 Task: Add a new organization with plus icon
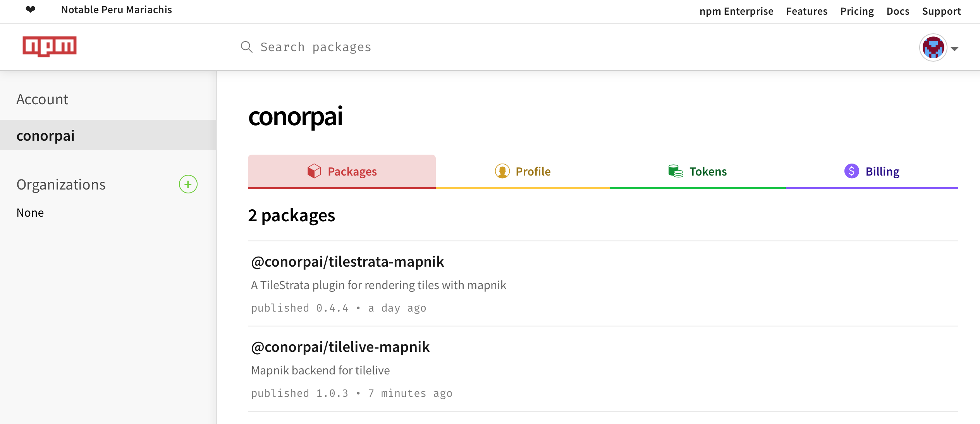click(188, 184)
